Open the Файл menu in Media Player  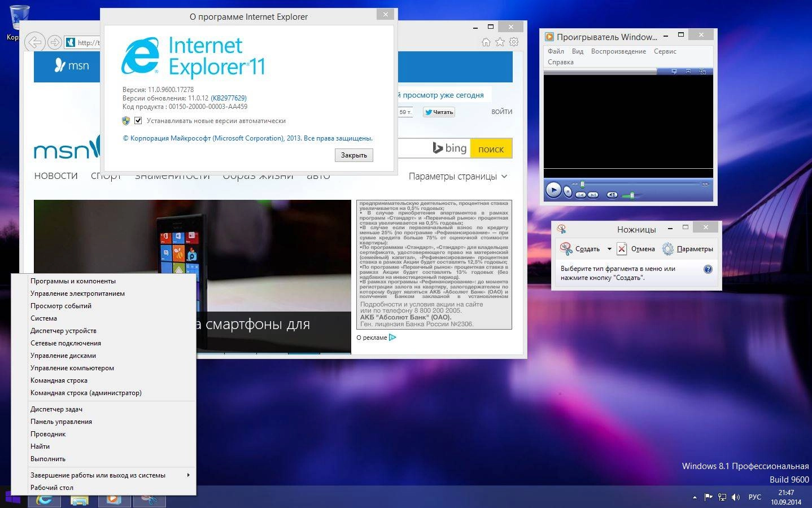click(556, 51)
